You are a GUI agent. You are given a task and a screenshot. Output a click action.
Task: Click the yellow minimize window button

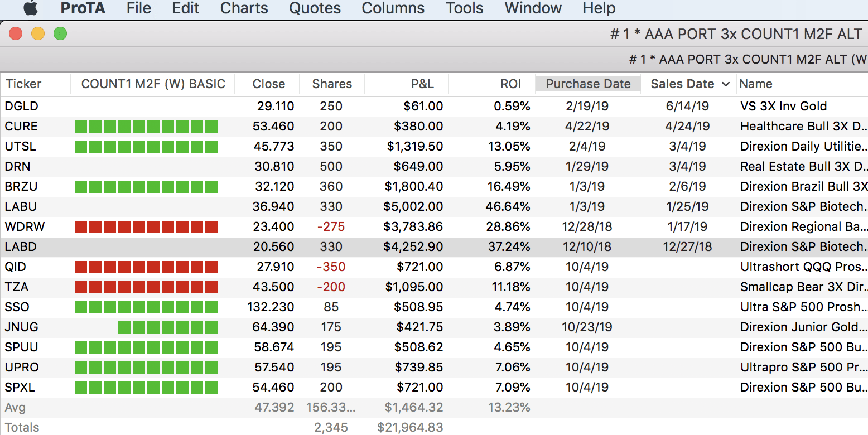point(38,34)
